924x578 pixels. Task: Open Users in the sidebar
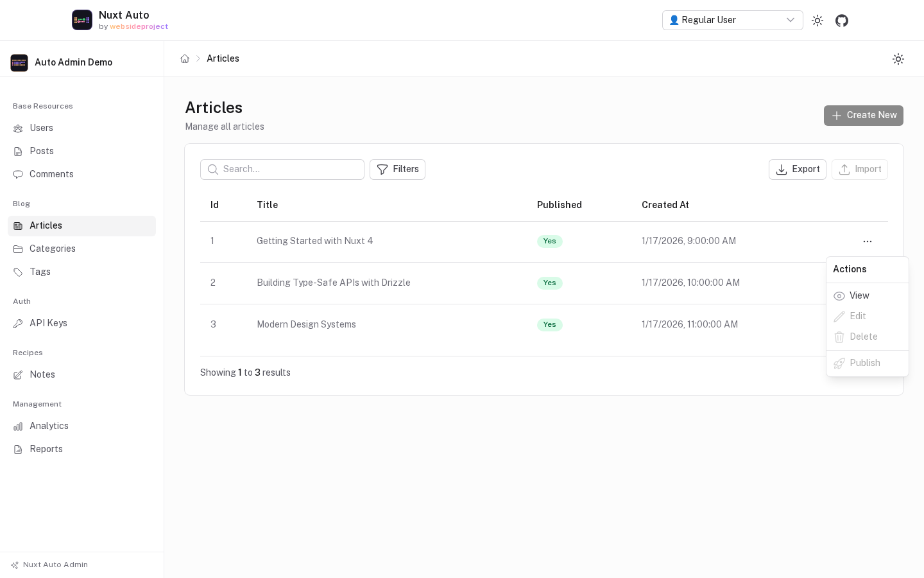(x=81, y=128)
